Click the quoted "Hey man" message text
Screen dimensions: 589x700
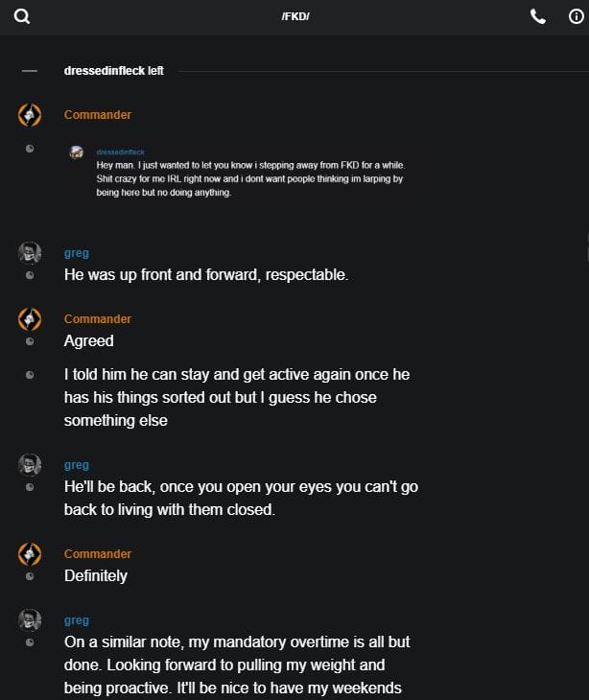(x=249, y=178)
